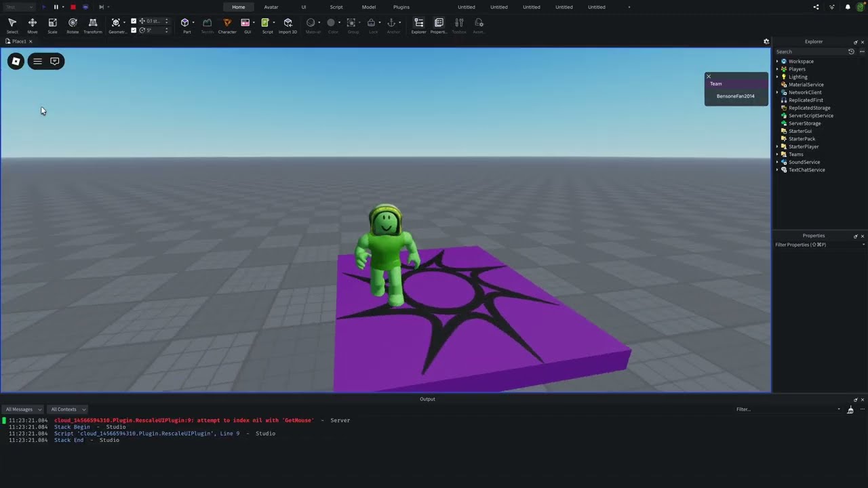The image size is (868, 488).
Task: Click the share icon in title bar
Action: 816,7
